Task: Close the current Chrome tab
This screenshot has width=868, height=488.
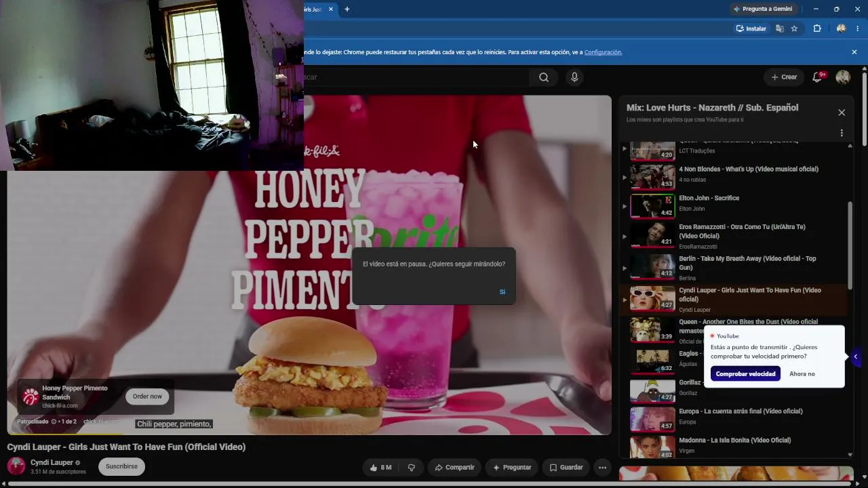Action: [331, 9]
